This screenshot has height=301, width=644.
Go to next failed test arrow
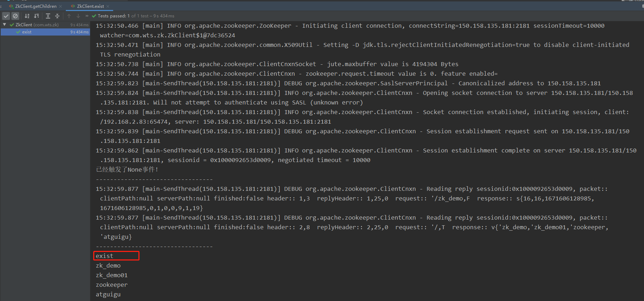(x=78, y=16)
